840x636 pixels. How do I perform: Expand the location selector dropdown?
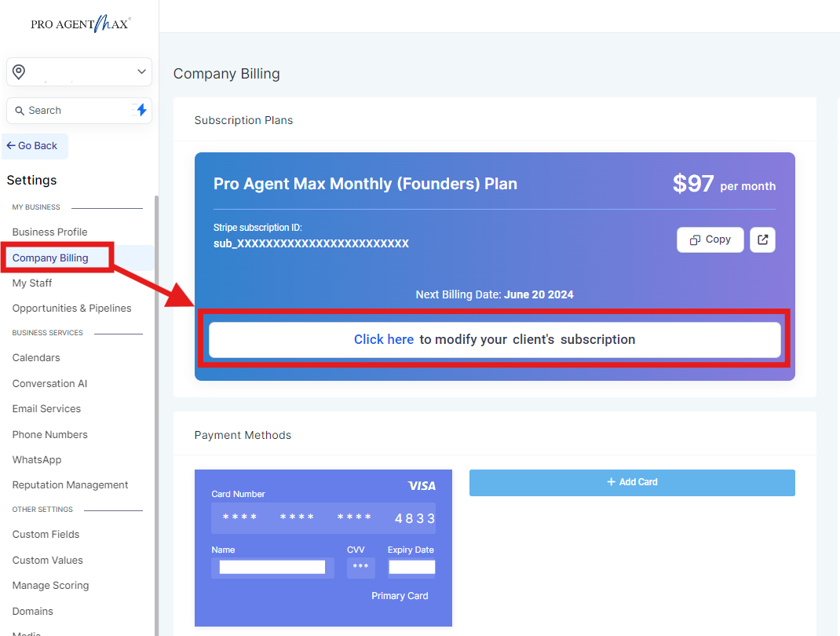pyautogui.click(x=141, y=72)
